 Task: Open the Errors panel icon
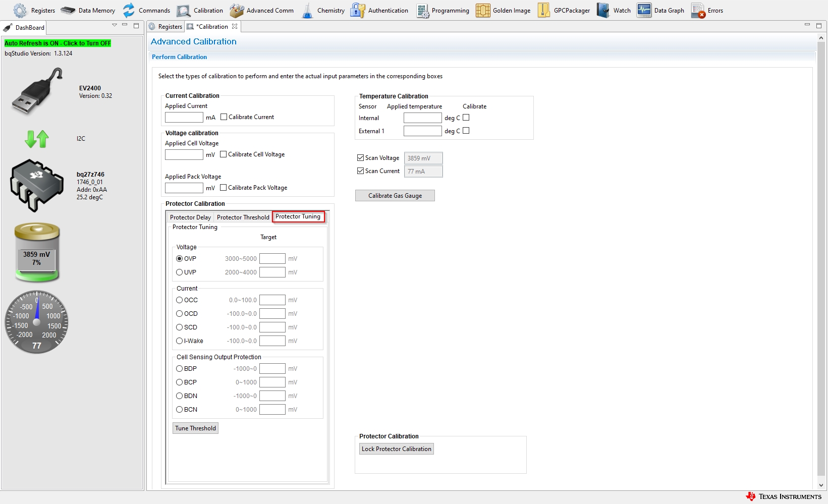[698, 11]
